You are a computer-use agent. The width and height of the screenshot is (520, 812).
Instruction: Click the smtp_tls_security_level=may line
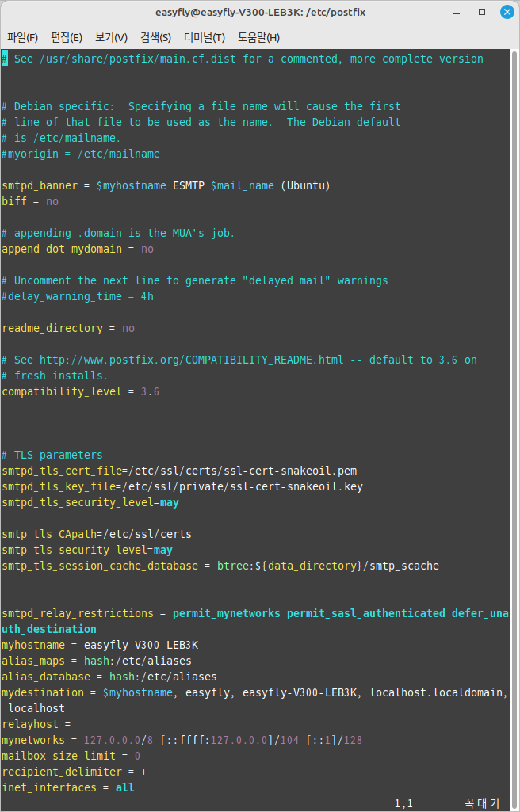pos(87,550)
